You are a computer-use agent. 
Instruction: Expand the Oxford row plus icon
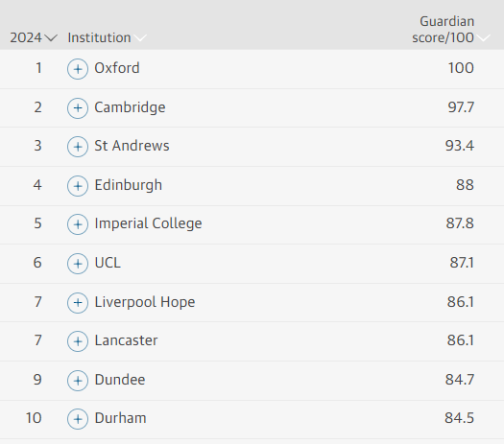pos(78,69)
